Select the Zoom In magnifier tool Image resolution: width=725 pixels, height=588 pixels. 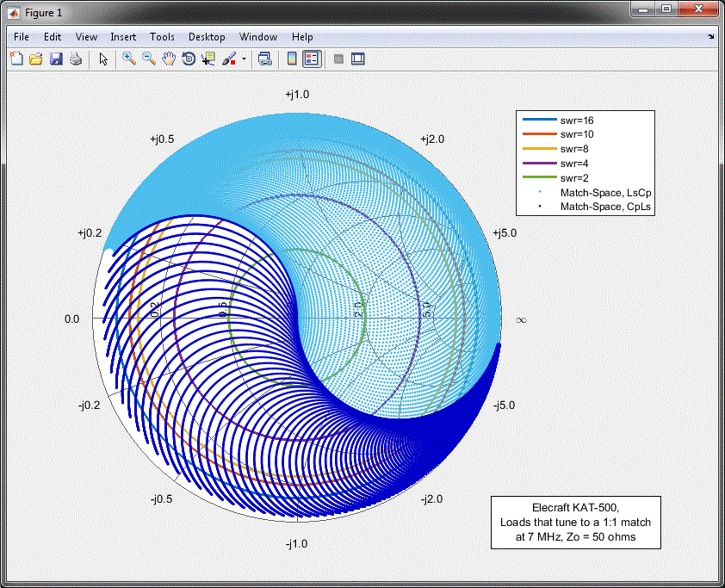(x=129, y=59)
